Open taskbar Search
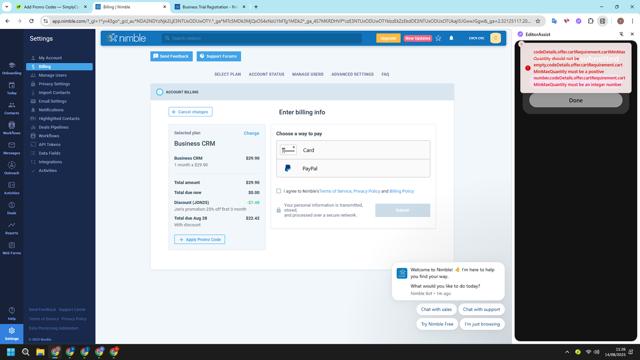640x360 pixels. pos(25,352)
